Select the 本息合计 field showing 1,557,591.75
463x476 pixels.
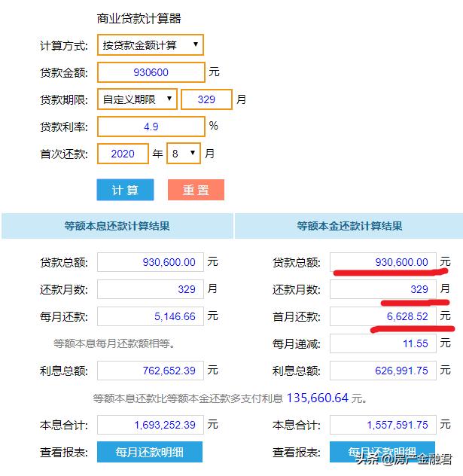click(x=382, y=425)
